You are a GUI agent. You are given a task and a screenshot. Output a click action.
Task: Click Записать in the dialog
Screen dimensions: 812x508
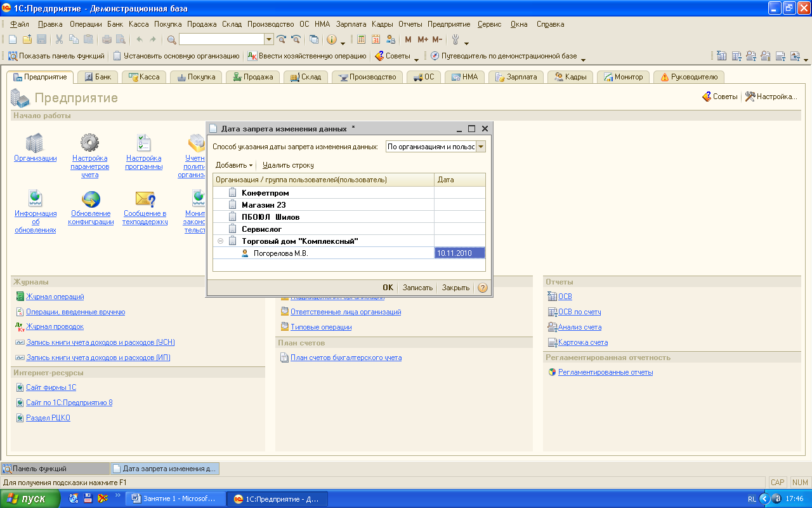tap(417, 288)
